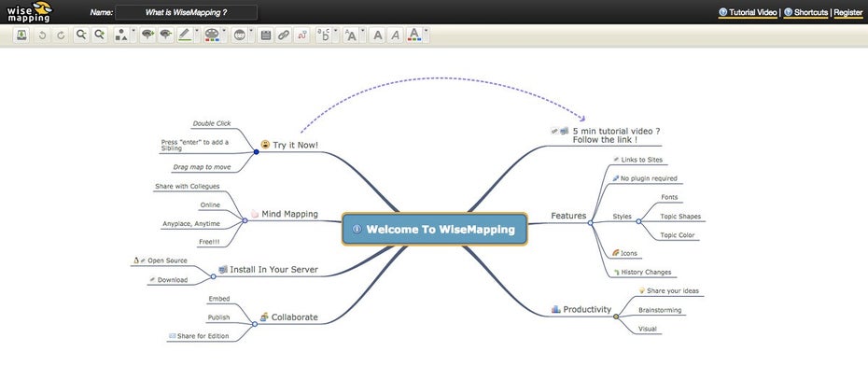Collapse the Productivity branch circle
Image resolution: width=868 pixels, height=380 pixels.
[x=616, y=317]
